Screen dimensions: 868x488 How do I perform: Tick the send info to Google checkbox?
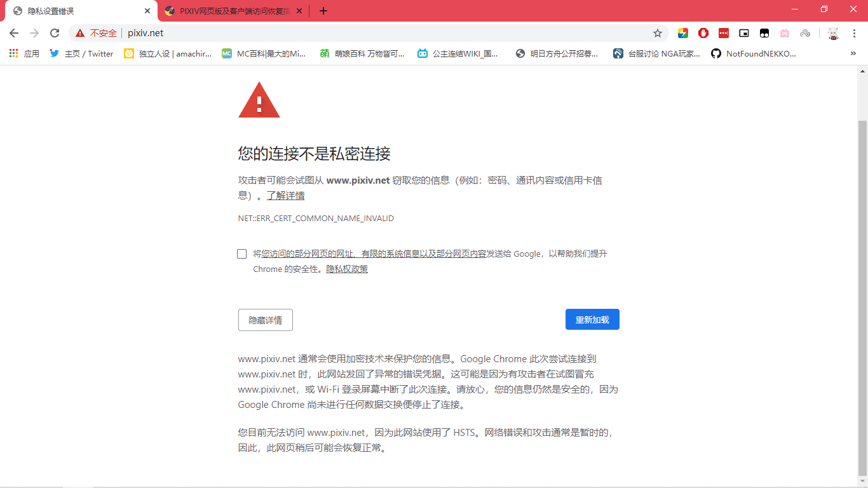click(x=241, y=254)
